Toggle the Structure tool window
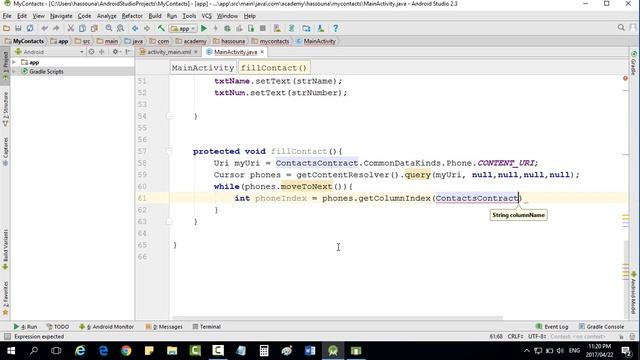The image size is (640, 360). (5, 109)
